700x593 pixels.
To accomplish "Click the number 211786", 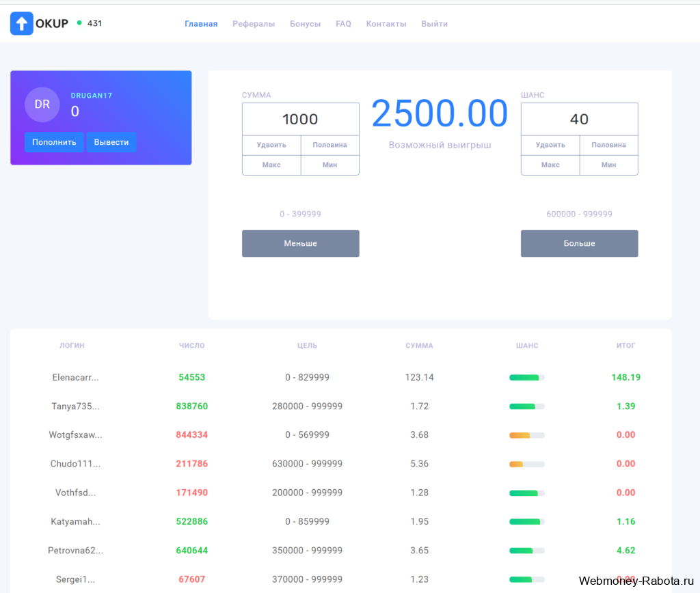I will 192,464.
